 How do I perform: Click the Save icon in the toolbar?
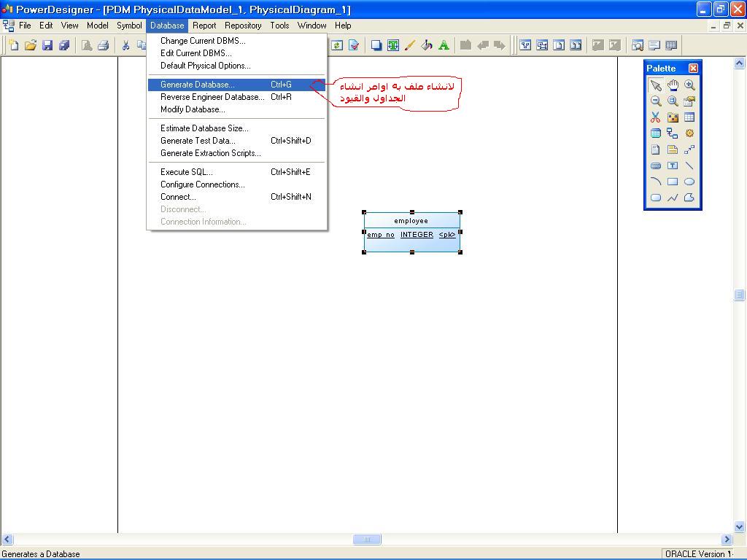(47, 45)
